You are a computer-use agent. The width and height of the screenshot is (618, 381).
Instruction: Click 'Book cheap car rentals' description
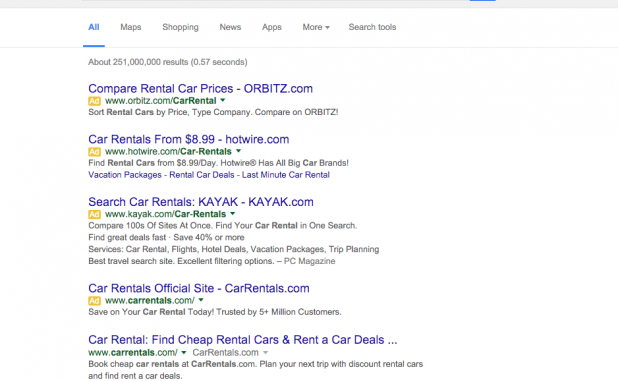[x=255, y=370]
